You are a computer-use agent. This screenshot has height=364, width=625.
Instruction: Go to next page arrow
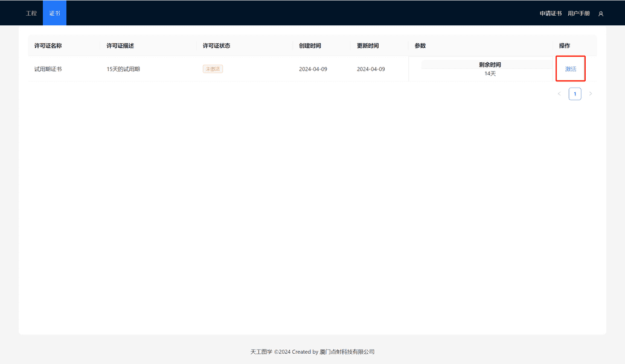tap(591, 94)
